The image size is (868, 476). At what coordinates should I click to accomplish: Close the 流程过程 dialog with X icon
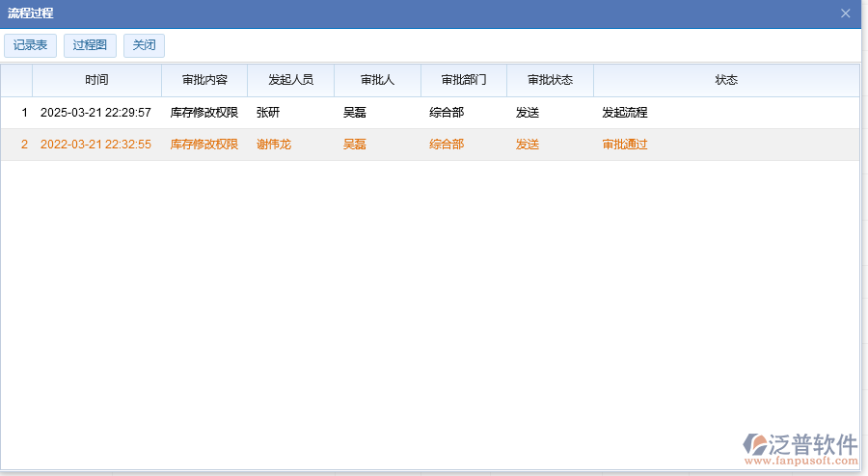click(845, 13)
